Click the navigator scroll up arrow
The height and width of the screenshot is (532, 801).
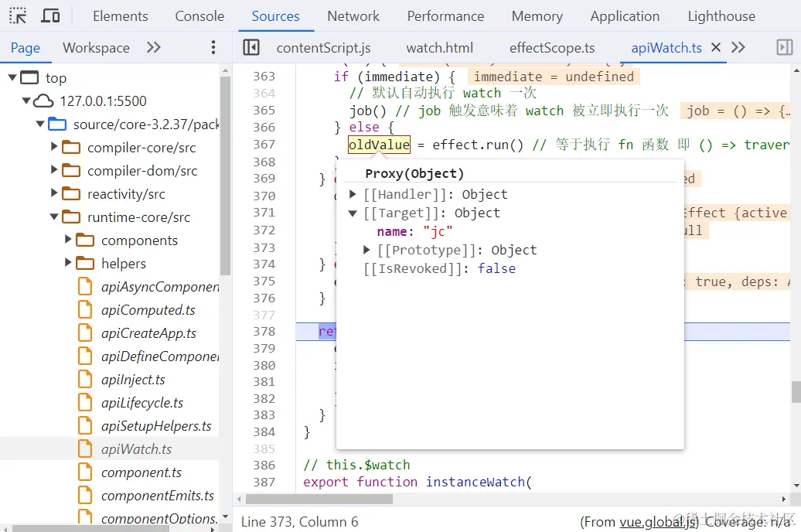[x=225, y=70]
